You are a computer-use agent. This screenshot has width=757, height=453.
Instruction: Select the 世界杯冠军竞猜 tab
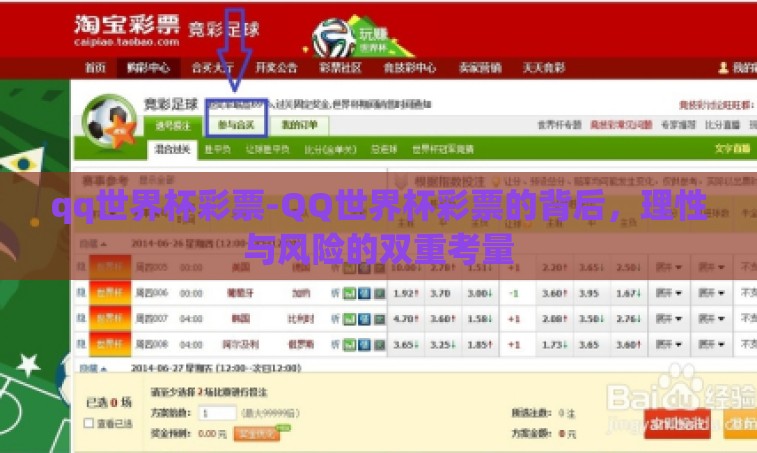(443, 150)
